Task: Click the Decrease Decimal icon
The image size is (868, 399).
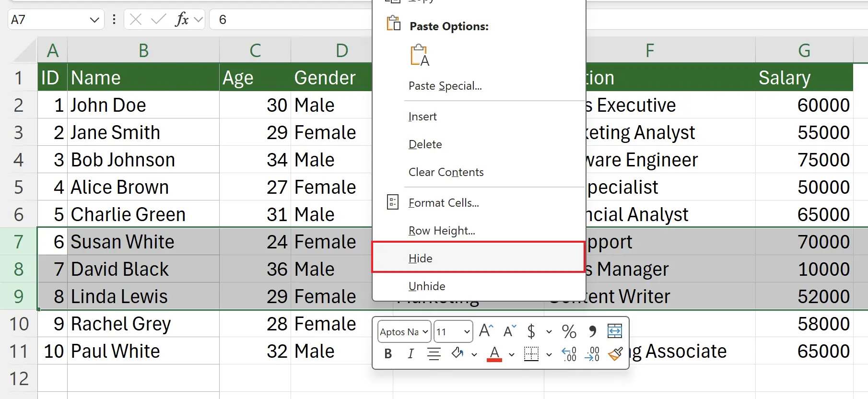Action: [x=593, y=354]
